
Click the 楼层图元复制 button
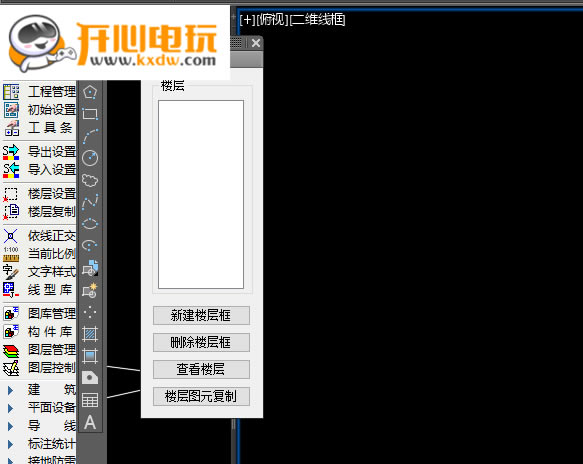coord(201,396)
